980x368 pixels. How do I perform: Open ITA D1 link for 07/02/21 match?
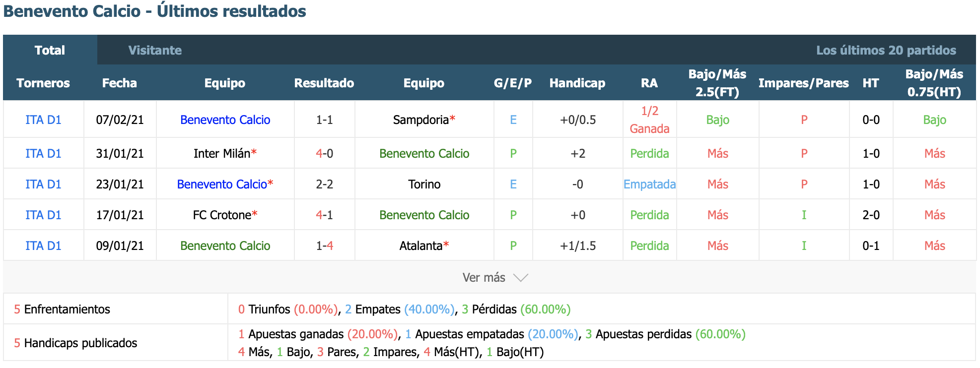[x=43, y=120]
